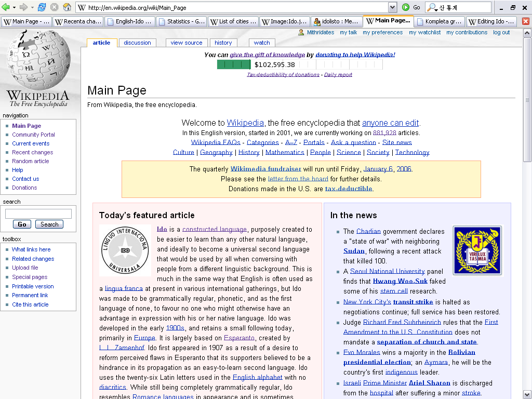Open the Hwang Woo-Suk news link
The height and width of the screenshot is (399, 532).
click(400, 281)
